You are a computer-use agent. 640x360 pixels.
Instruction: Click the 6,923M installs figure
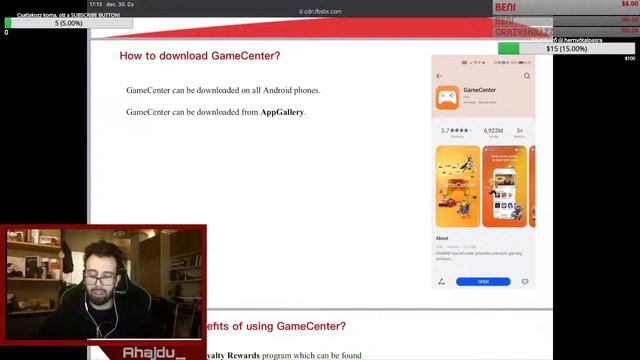[493, 131]
